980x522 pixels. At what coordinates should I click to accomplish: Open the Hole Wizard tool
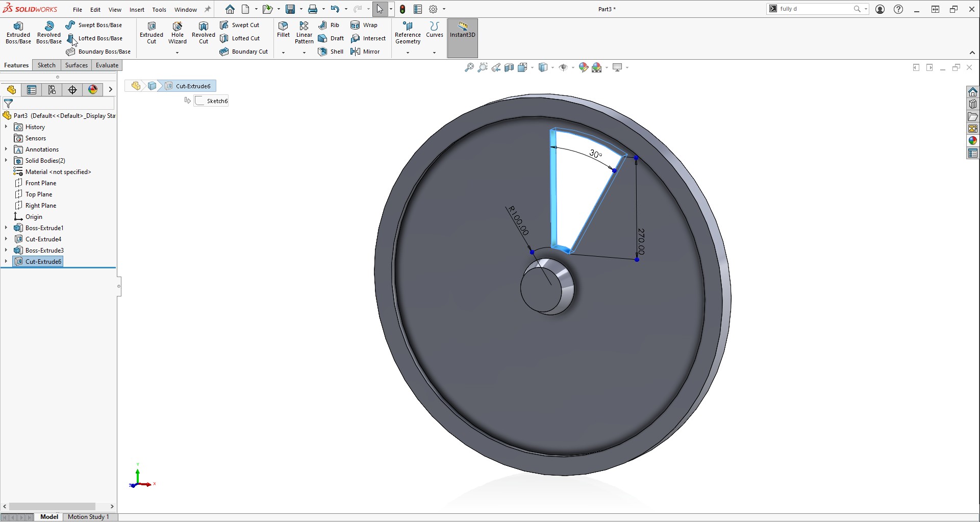click(177, 32)
